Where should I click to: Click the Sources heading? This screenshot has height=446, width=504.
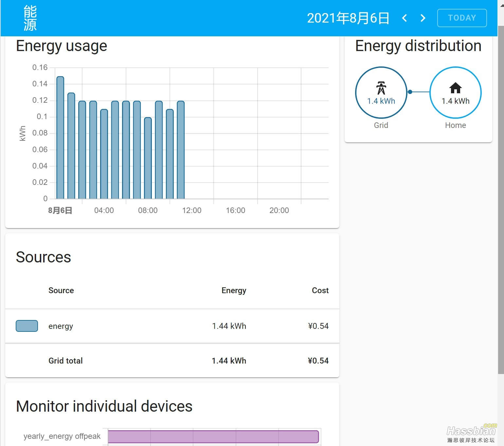(x=44, y=257)
